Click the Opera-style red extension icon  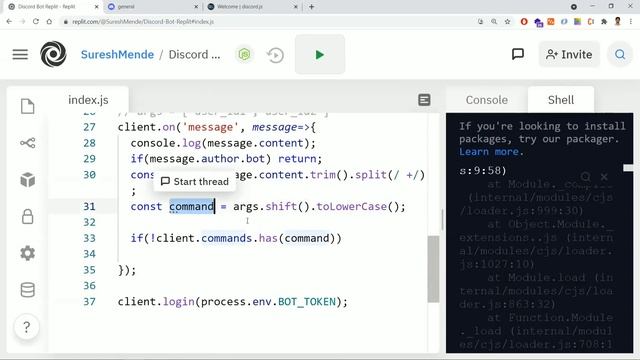tap(524, 22)
